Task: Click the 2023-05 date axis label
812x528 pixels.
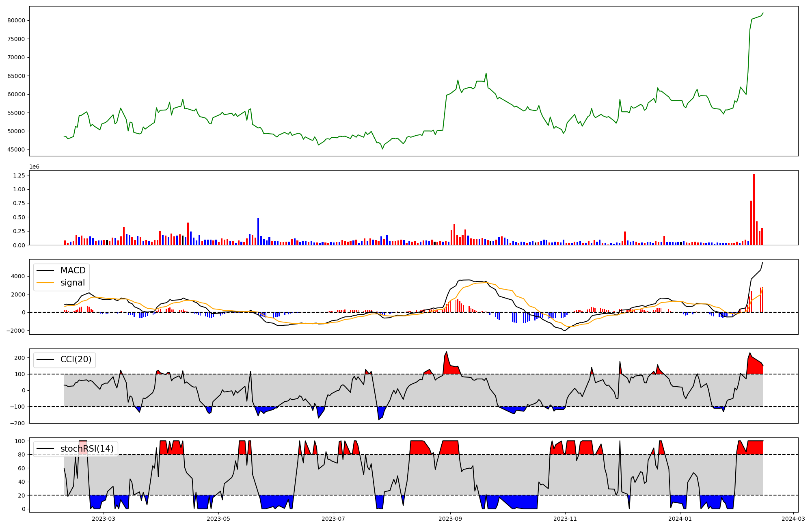Action: pos(218,519)
